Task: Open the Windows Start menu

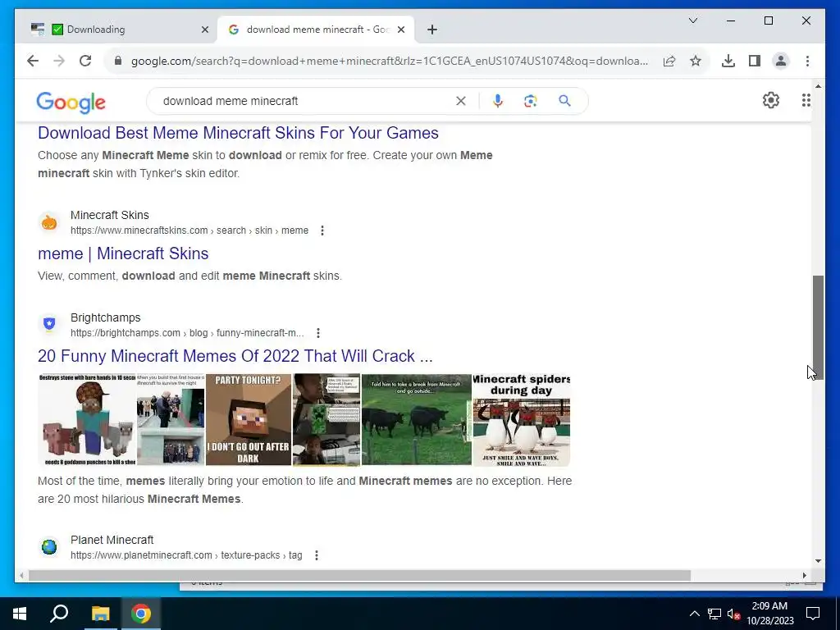Action: point(20,614)
